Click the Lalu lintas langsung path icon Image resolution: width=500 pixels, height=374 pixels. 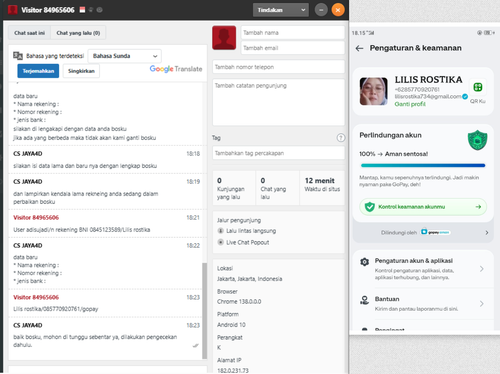coord(220,231)
